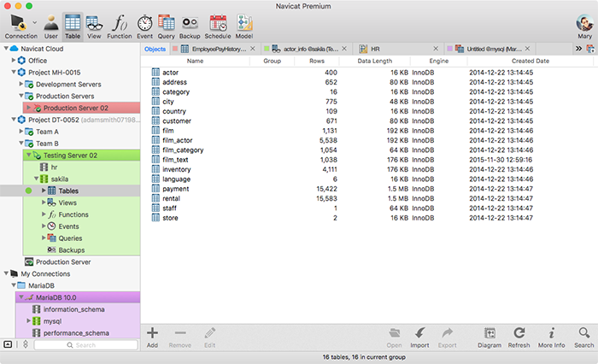Image resolution: width=598 pixels, height=364 pixels.
Task: Click the Import icon
Action: [x=420, y=333]
